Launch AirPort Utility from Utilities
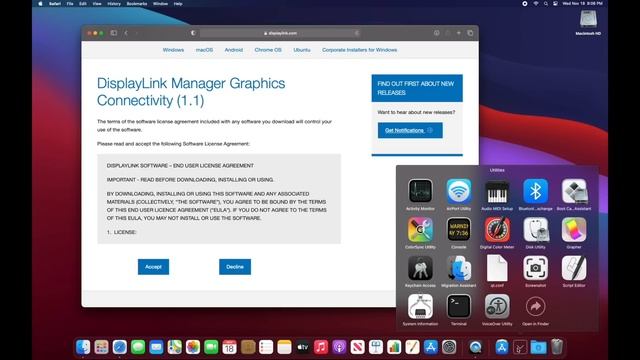640x360 pixels. (x=458, y=191)
